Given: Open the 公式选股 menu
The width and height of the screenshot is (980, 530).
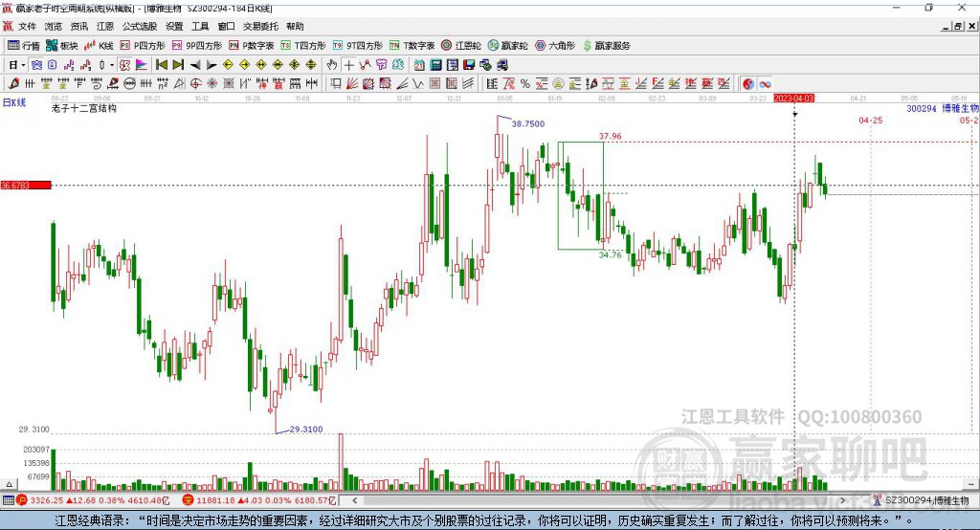Looking at the screenshot, I should 140,26.
